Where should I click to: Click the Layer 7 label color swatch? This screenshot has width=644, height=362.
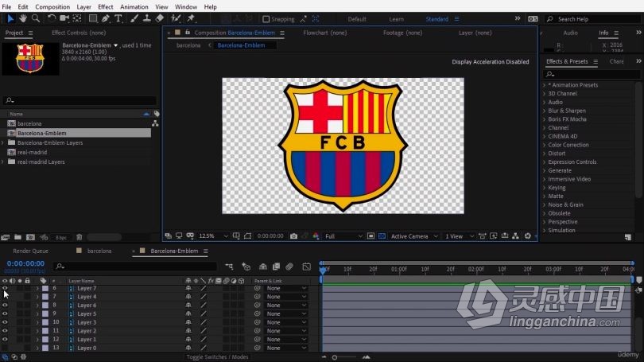(x=45, y=289)
